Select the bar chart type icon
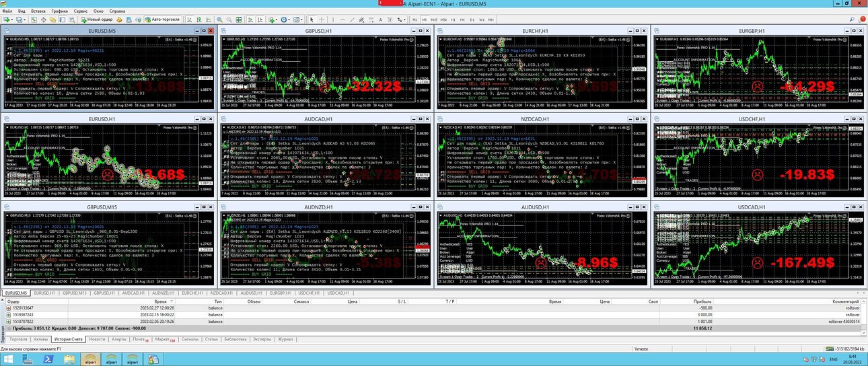868x366 pixels. pyautogui.click(x=189, y=20)
